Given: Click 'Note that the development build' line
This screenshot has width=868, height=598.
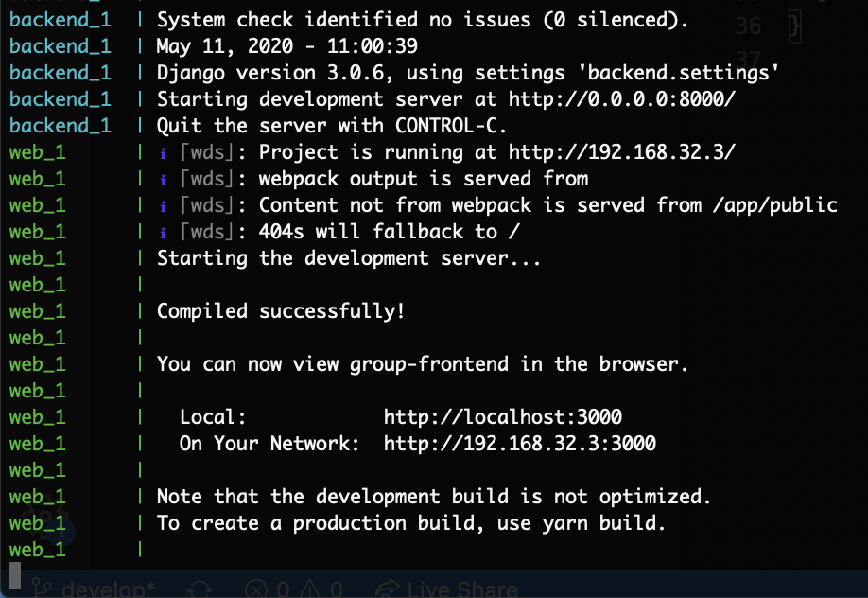Looking at the screenshot, I should 434,497.
